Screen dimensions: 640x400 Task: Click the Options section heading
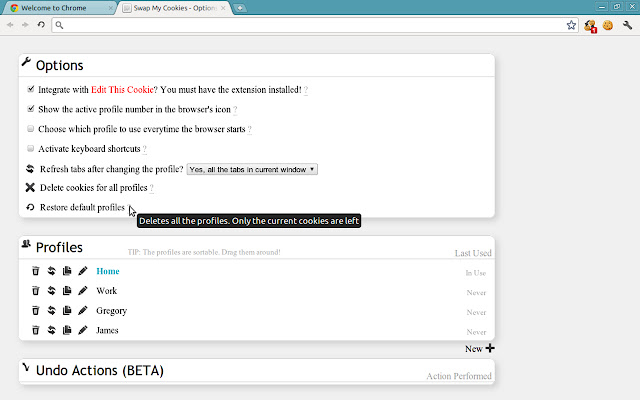pyautogui.click(x=60, y=65)
